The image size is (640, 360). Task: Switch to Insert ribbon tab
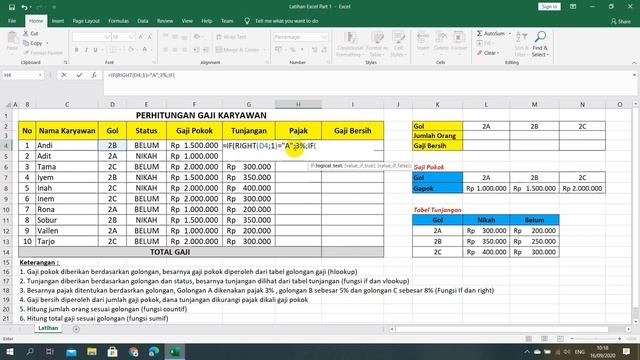coord(58,21)
